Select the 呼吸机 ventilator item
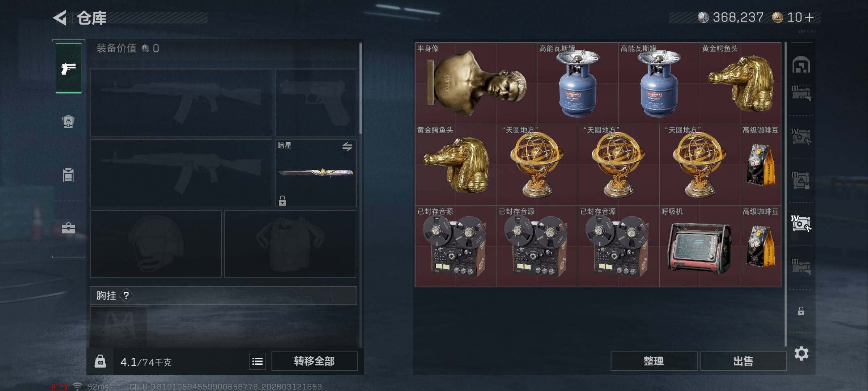The image size is (868, 391). [700, 246]
